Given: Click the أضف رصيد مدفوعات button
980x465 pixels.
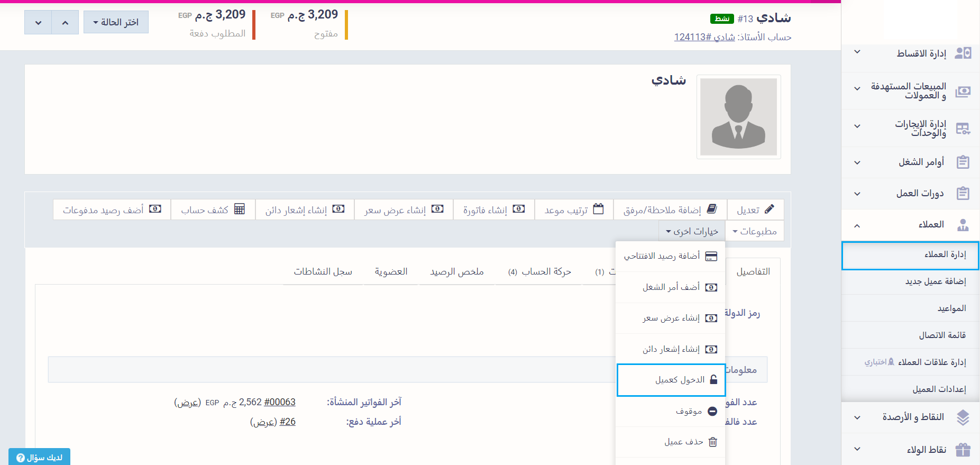Looking at the screenshot, I should (112, 210).
